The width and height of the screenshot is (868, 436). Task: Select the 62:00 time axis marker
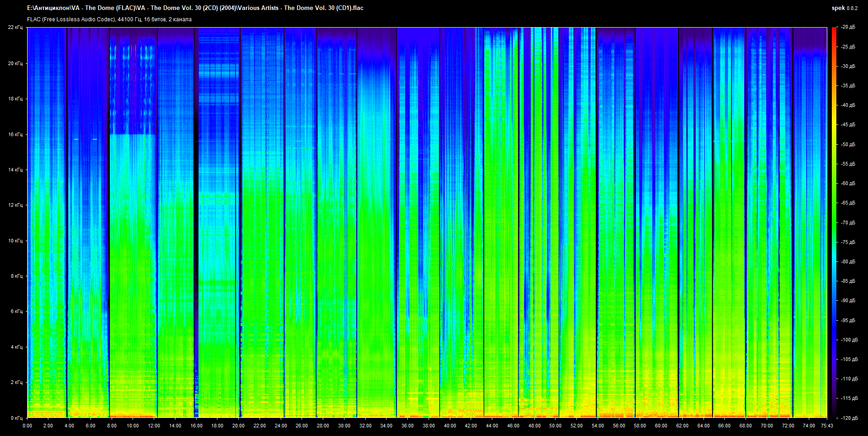point(682,426)
